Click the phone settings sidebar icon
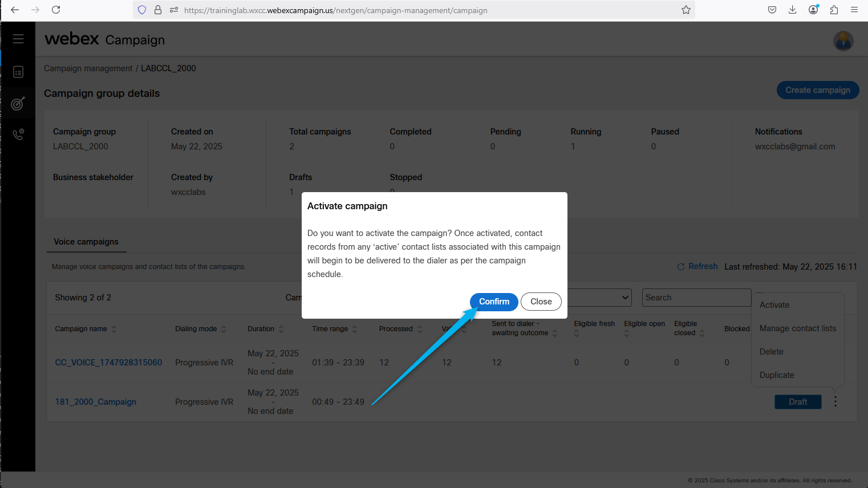 coord(18,135)
